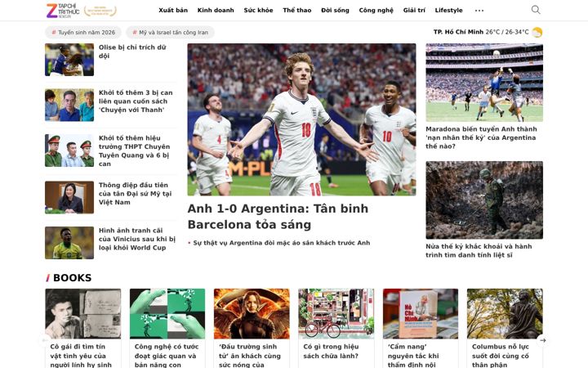The height and width of the screenshot is (368, 588).
Task: Click the large England players celebration photo
Action: point(301,119)
